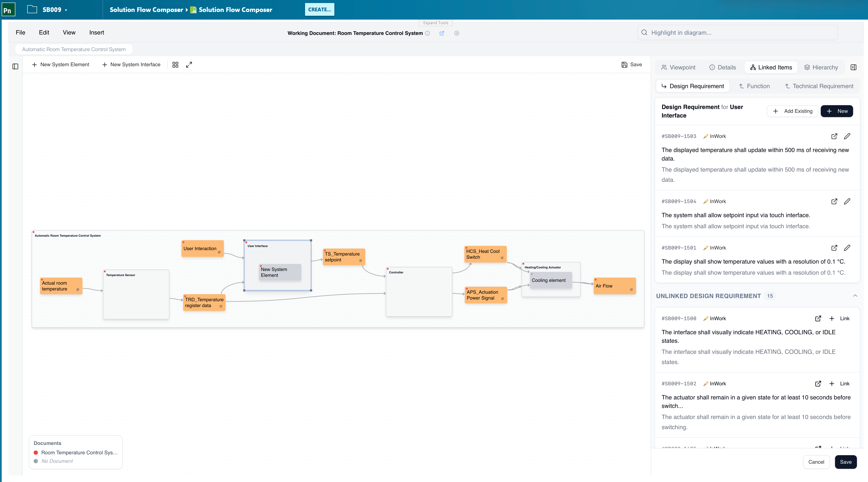Select the Function sub-tab
This screenshot has width=868, height=482.
tap(754, 86)
